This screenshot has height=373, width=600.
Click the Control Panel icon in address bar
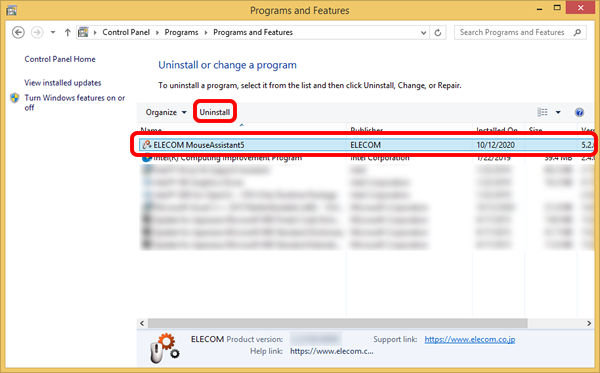pyautogui.click(x=83, y=33)
